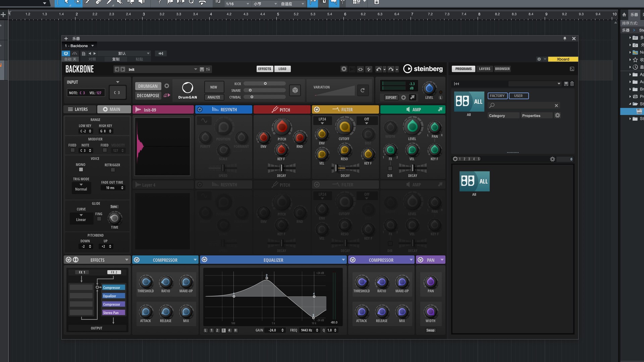Expand the INPUT section arrow
Image resolution: width=644 pixels, height=362 pixels.
click(118, 82)
